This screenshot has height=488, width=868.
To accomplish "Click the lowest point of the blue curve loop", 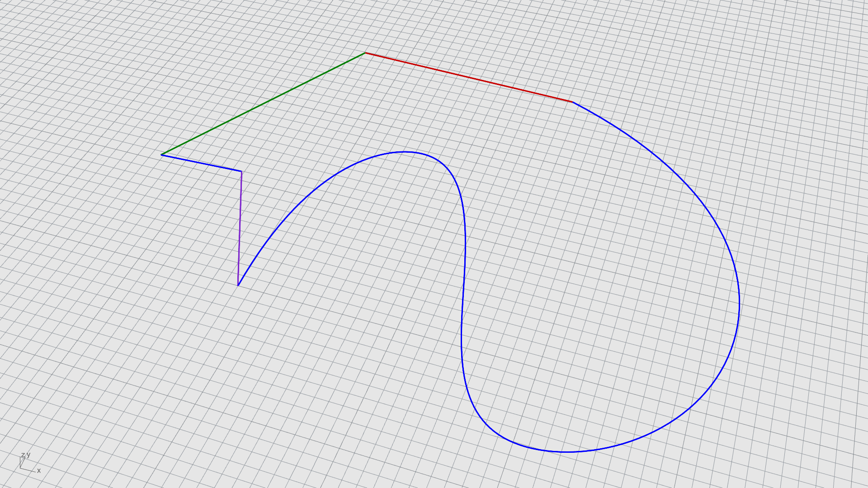I will coord(565,451).
